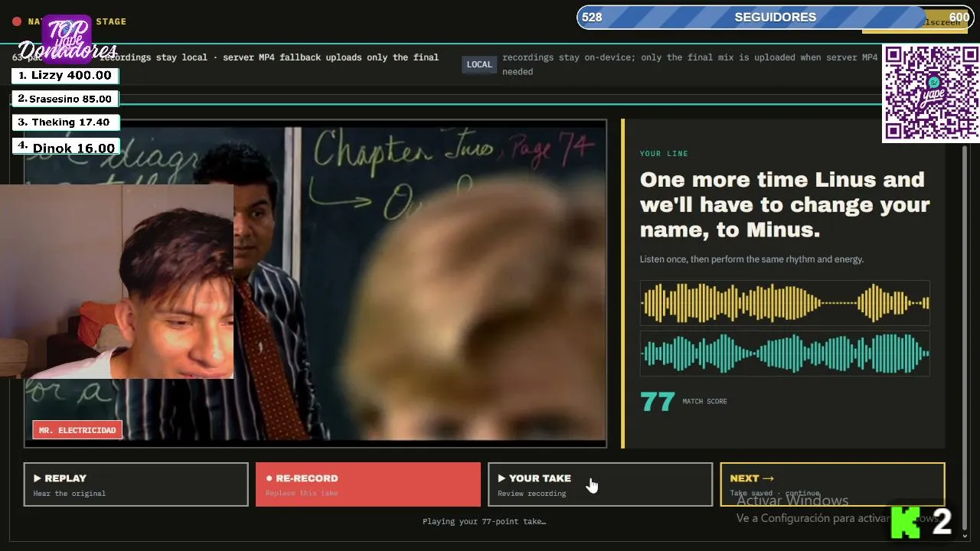Click the SEGUIDORES progress bar
This screenshot has width=980, height=551.
775,18
